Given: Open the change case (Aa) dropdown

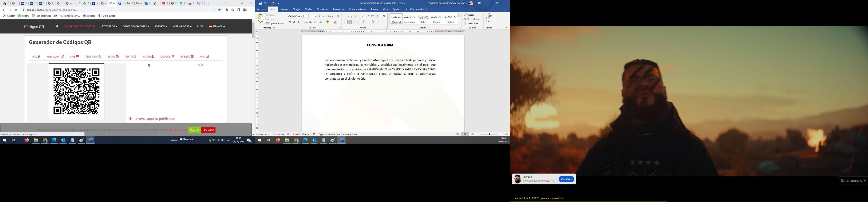Looking at the screenshot, I should click(x=330, y=16).
